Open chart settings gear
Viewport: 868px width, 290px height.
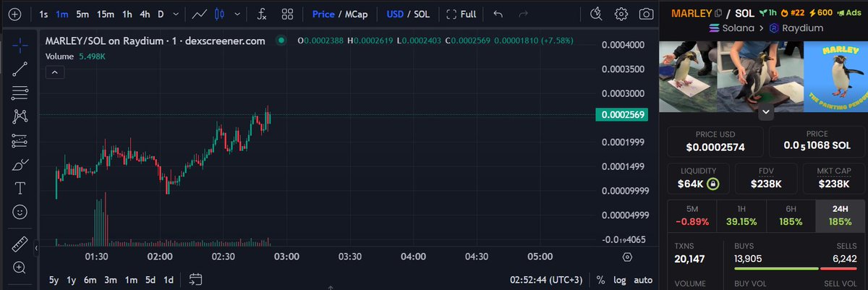point(621,14)
